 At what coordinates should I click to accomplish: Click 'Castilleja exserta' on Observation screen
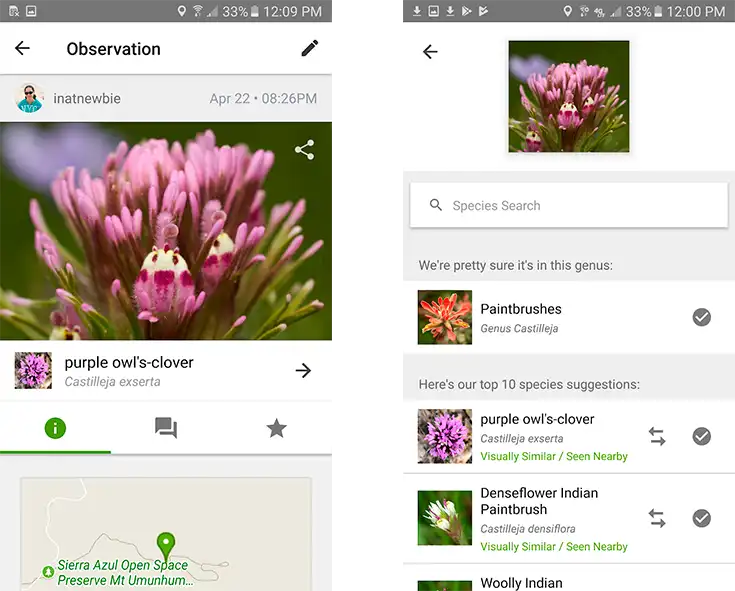click(112, 382)
